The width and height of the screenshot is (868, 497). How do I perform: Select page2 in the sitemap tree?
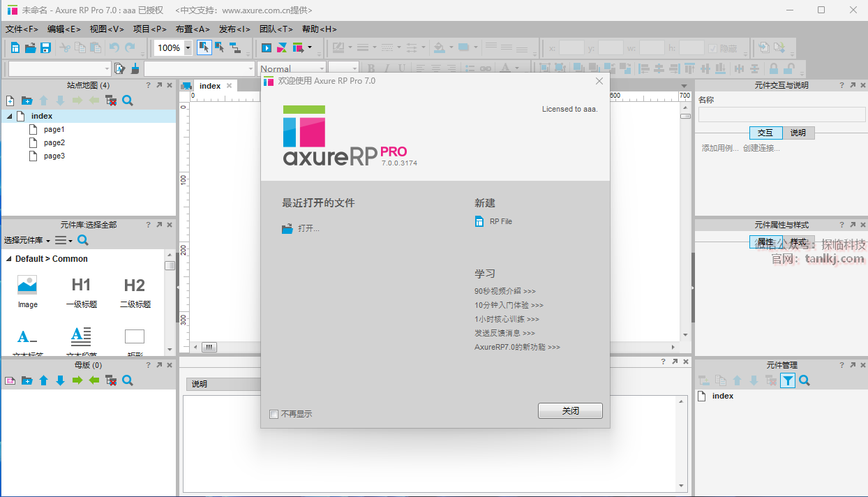pyautogui.click(x=54, y=143)
